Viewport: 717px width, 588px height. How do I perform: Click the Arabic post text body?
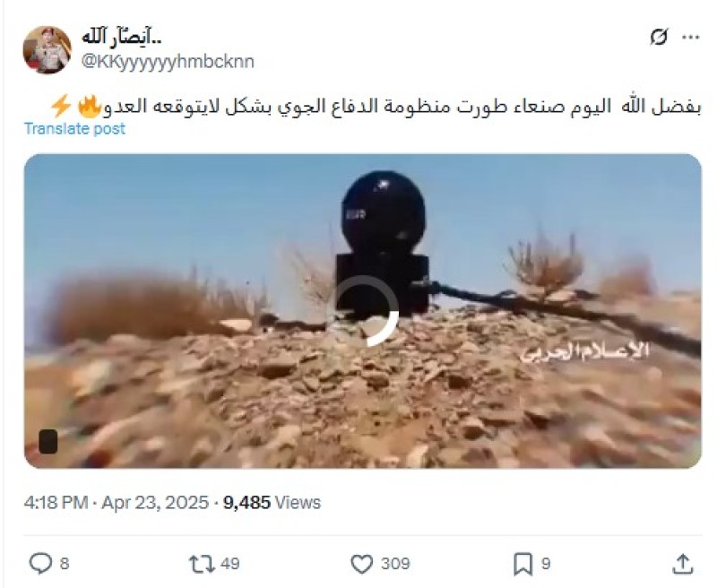375,106
